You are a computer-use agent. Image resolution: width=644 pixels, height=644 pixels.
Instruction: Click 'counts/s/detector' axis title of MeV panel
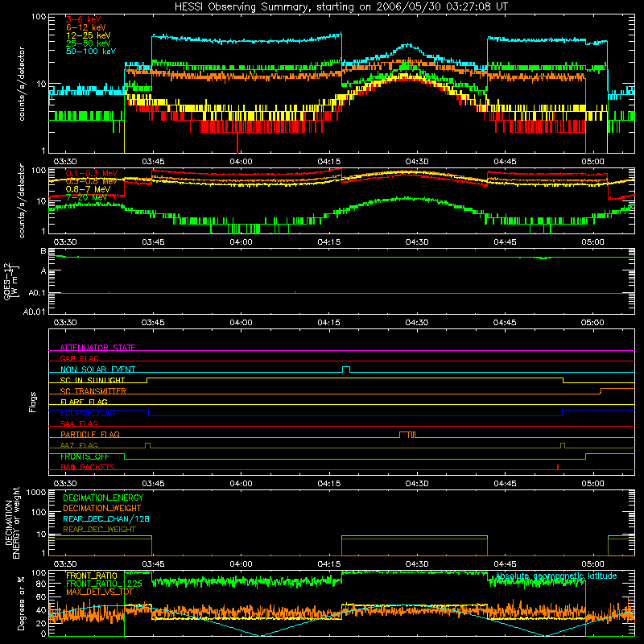22,200
